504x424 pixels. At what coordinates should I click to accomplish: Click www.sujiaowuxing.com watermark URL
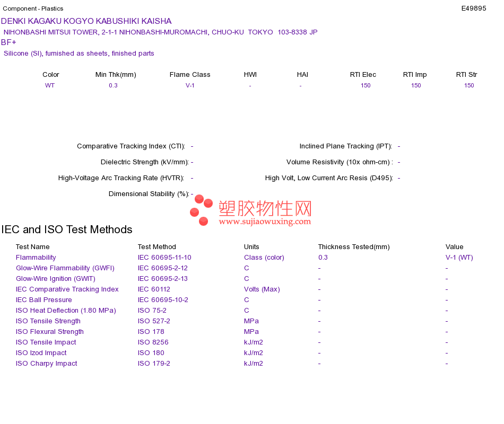(265, 222)
